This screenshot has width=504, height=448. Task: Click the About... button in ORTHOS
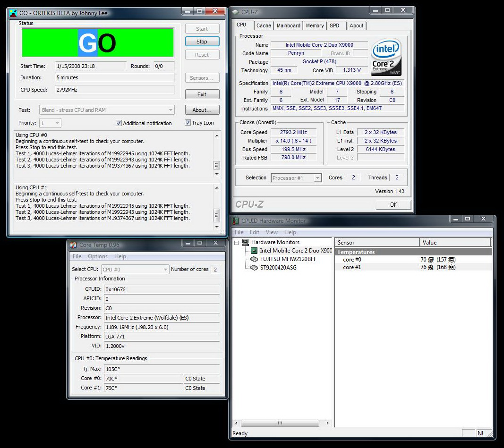(202, 110)
